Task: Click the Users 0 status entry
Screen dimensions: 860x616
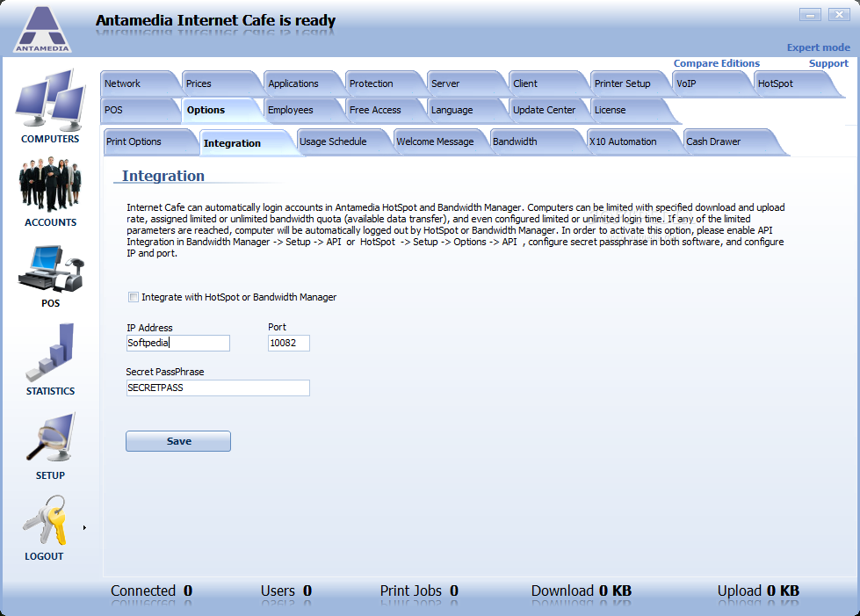Action: tap(286, 591)
